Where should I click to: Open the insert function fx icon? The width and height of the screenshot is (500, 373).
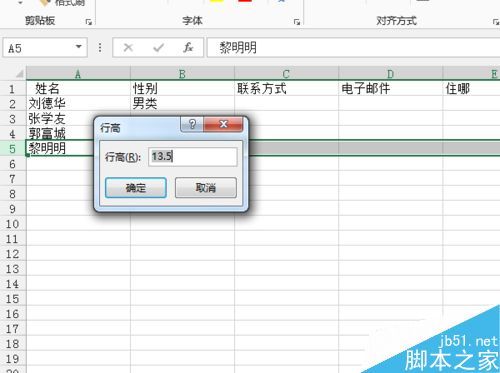pos(188,48)
